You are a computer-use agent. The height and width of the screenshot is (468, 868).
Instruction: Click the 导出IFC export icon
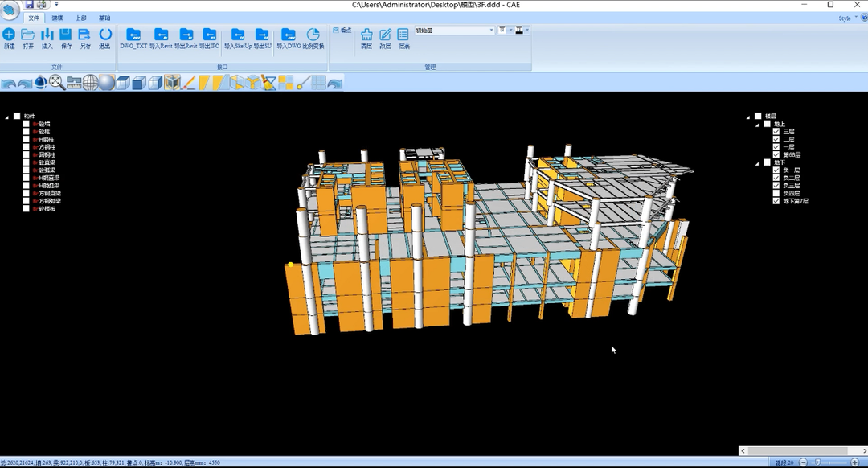pos(209,37)
